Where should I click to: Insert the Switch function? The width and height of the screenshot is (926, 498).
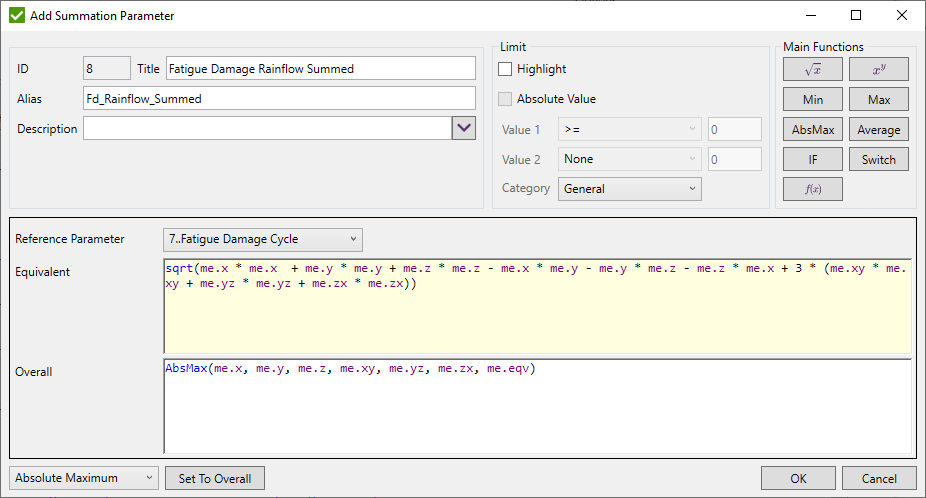click(879, 159)
